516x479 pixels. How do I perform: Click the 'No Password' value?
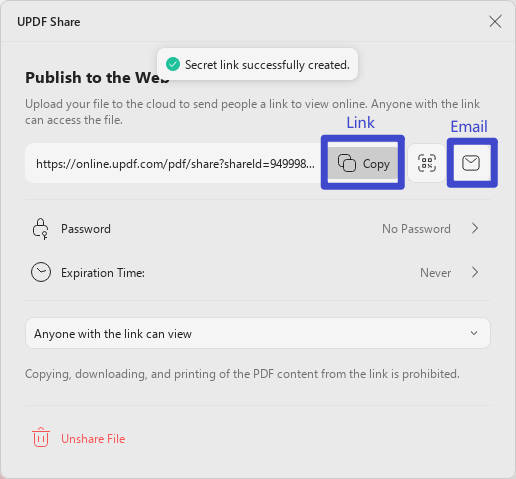pyautogui.click(x=416, y=229)
